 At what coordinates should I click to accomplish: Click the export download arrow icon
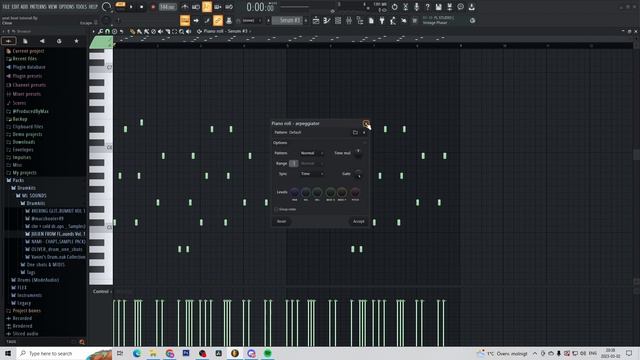pos(471,7)
